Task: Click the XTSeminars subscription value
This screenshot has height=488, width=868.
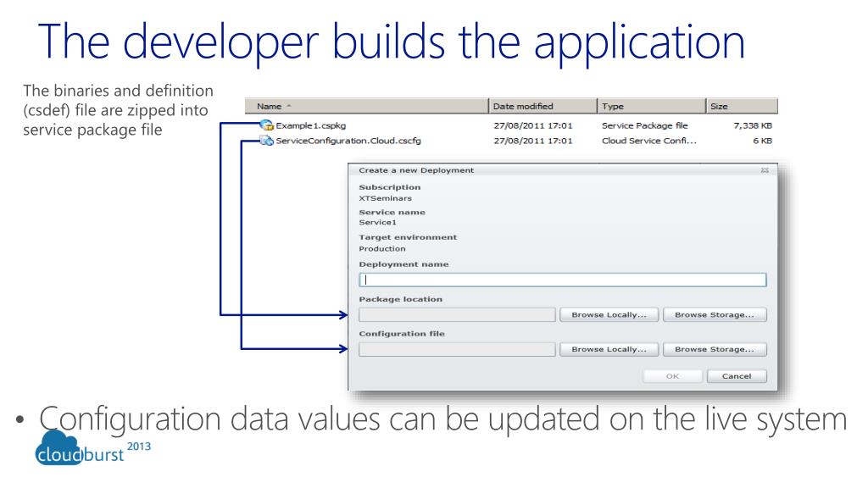Action: [x=386, y=198]
